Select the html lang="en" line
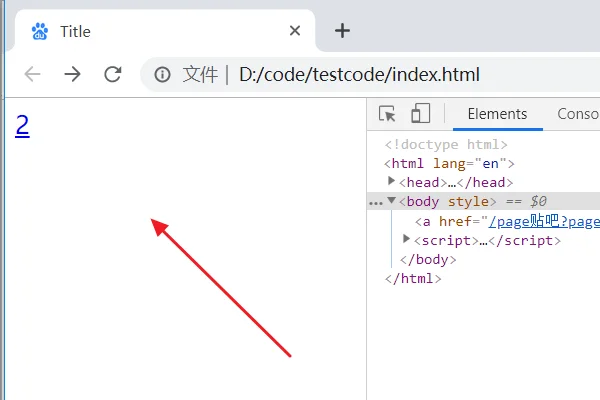Viewport: 600px width, 400px height. pos(449,164)
